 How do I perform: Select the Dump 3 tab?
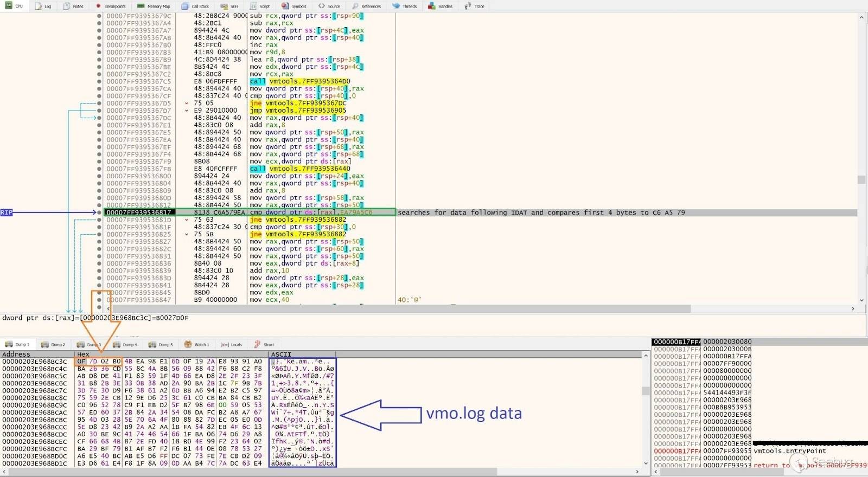(88, 344)
